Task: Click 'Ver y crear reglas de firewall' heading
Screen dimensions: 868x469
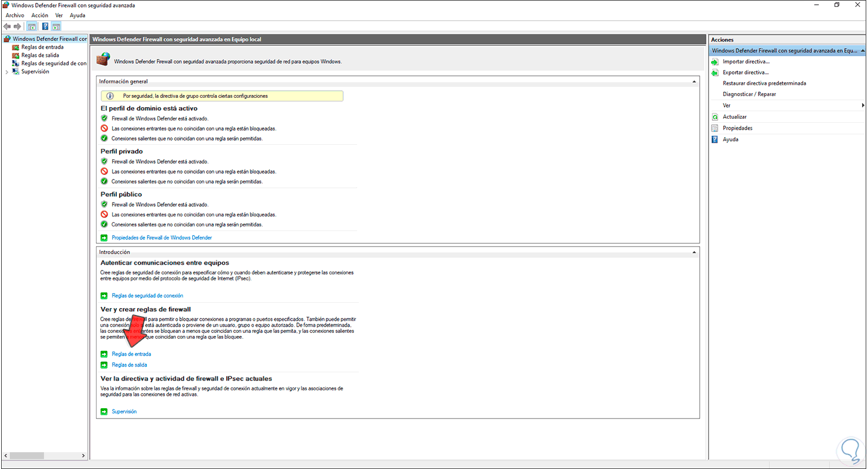Action: [146, 309]
